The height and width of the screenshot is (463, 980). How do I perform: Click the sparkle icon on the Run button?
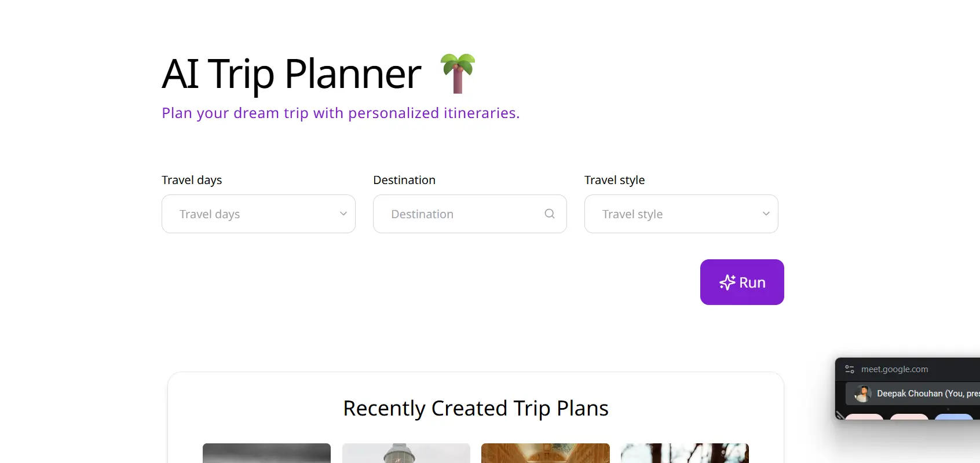click(x=727, y=282)
